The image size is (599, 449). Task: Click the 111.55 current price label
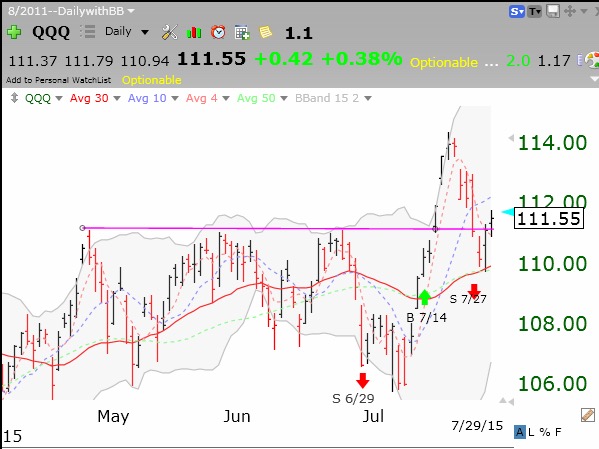click(549, 219)
